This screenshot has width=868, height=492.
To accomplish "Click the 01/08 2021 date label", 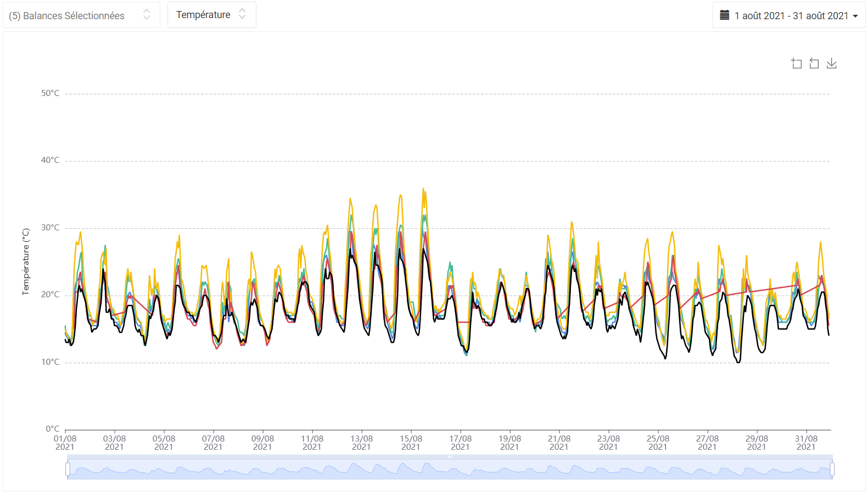I will pos(65,443).
